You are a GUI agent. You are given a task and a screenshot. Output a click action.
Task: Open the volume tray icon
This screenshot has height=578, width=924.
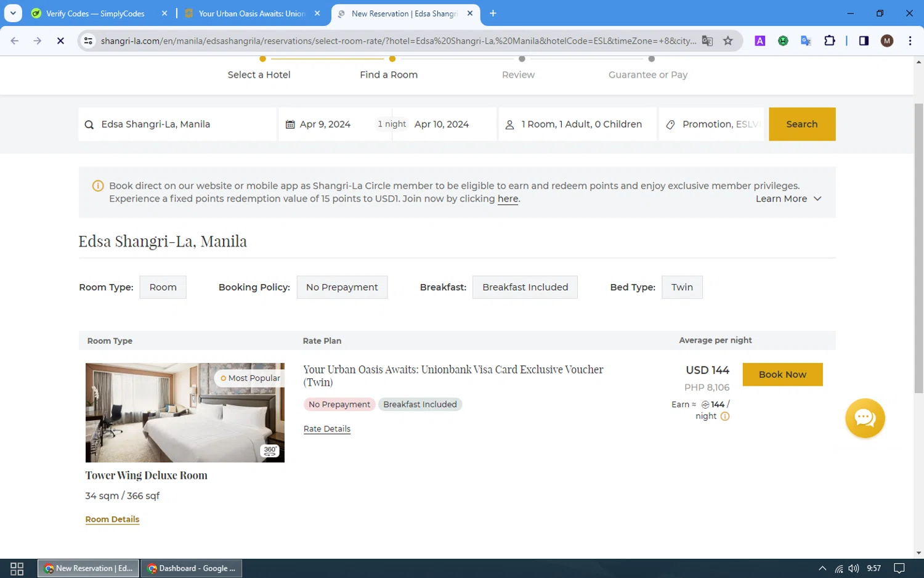(x=853, y=569)
